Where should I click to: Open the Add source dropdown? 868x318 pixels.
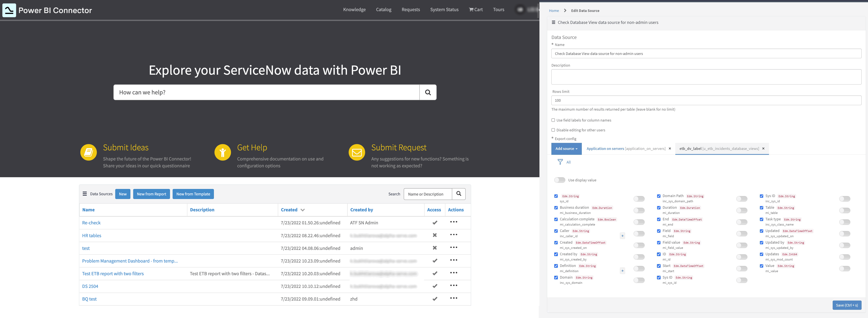click(x=566, y=148)
